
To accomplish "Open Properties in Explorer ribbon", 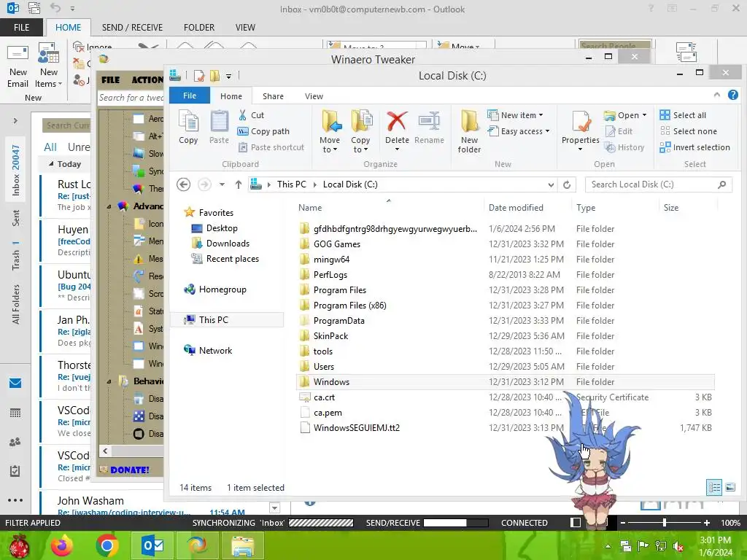I will (580, 131).
